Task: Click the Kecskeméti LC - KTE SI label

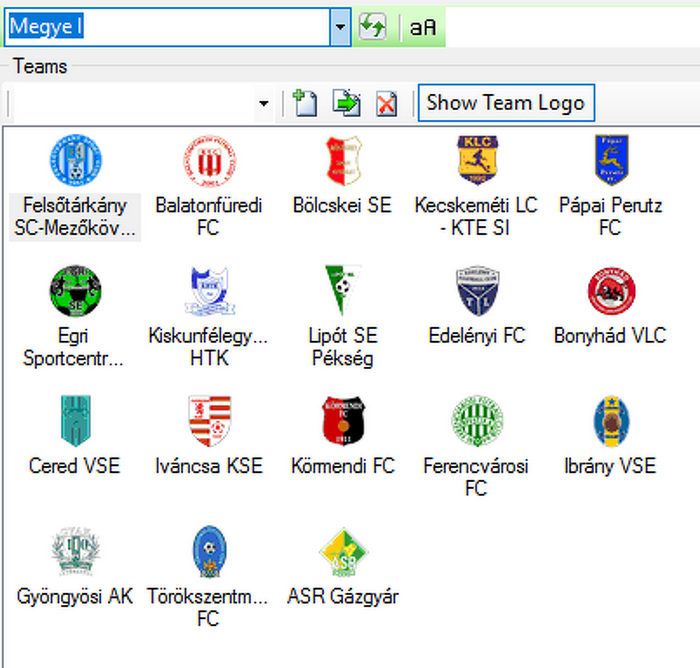Action: 476,217
